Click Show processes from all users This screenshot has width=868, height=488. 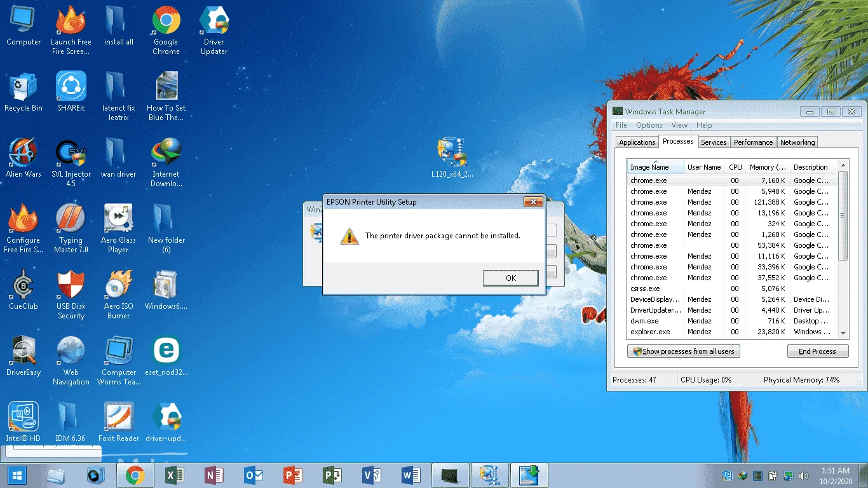[684, 351]
